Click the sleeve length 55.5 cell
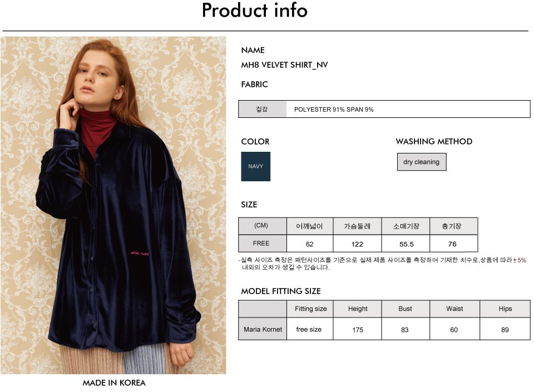Viewport: 534px width, 392px height. tap(406, 244)
